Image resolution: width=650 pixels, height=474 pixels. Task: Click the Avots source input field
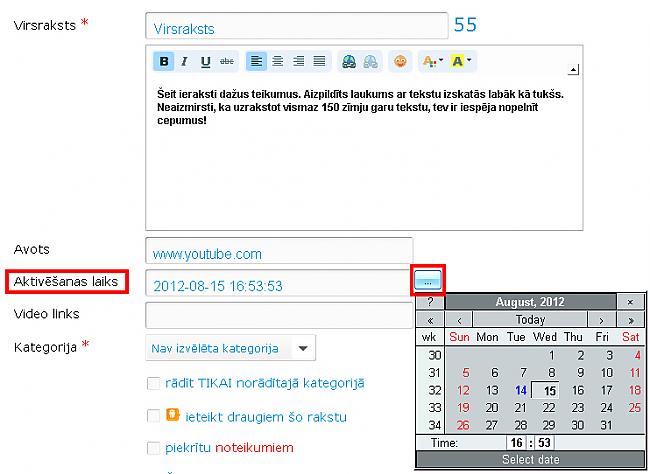279,250
